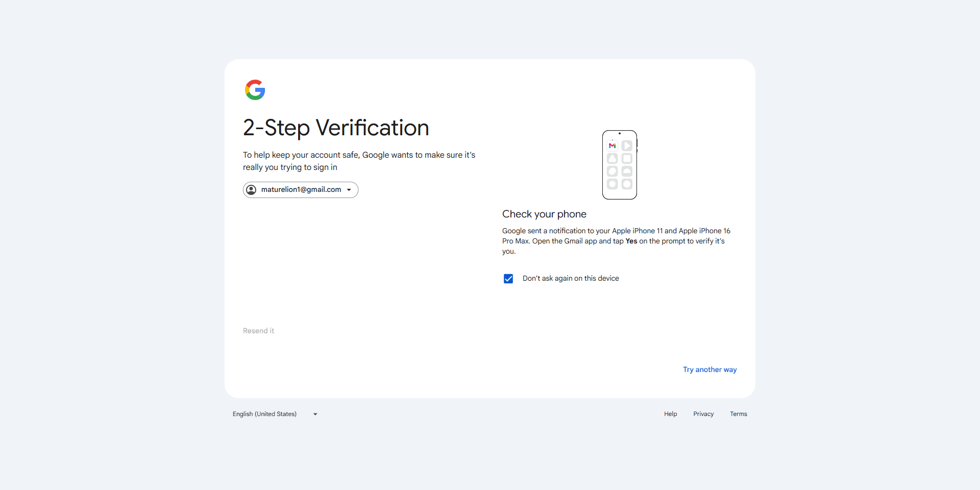Viewport: 980px width, 490px height.
Task: Open the account switcher arrow next to the email
Action: tap(349, 190)
